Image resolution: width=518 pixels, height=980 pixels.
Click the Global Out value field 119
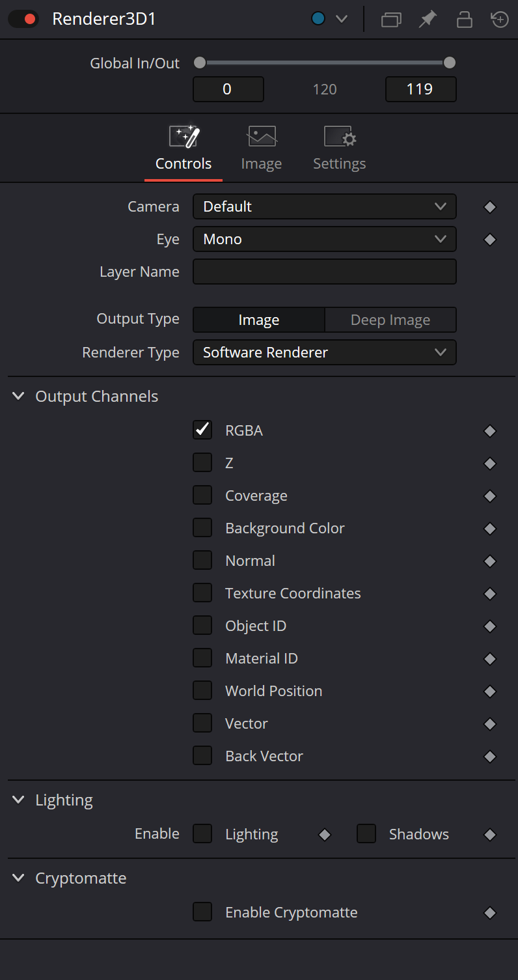[421, 89]
